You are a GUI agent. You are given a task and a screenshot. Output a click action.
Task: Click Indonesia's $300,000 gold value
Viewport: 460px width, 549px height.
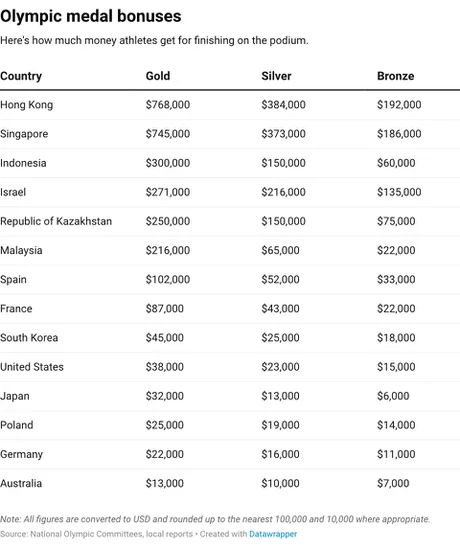pos(168,163)
